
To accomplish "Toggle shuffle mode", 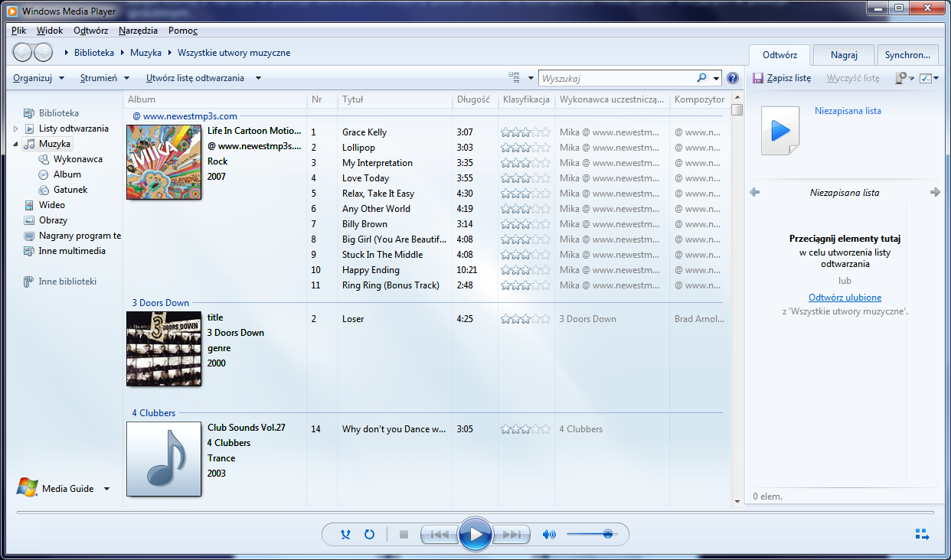I will tap(346, 535).
